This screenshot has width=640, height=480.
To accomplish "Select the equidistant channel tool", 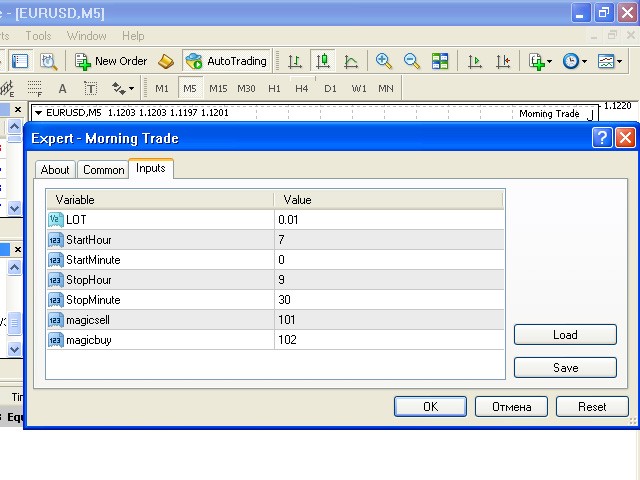I will click(7, 88).
